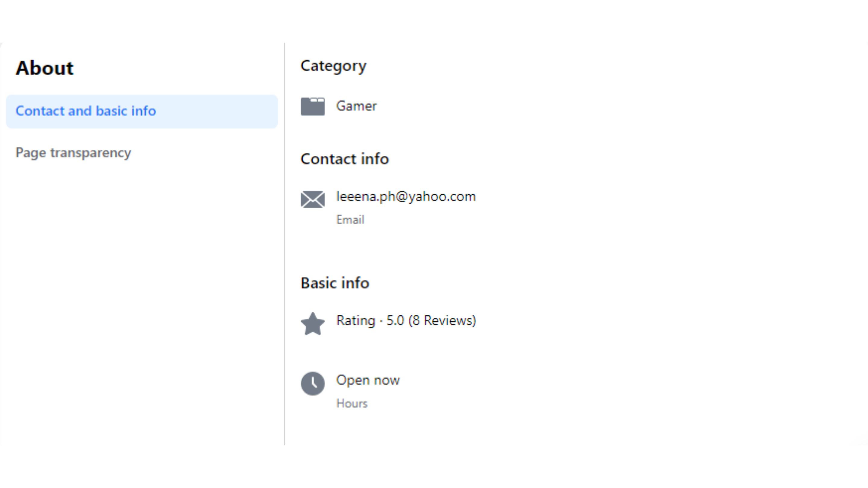Click the Gamer category text
Viewport: 868px width, 488px height.
(356, 106)
